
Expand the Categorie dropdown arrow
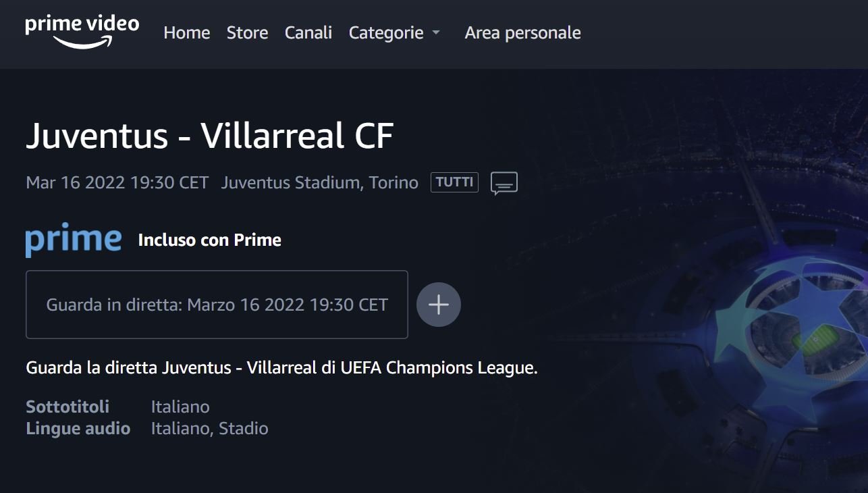(x=436, y=33)
